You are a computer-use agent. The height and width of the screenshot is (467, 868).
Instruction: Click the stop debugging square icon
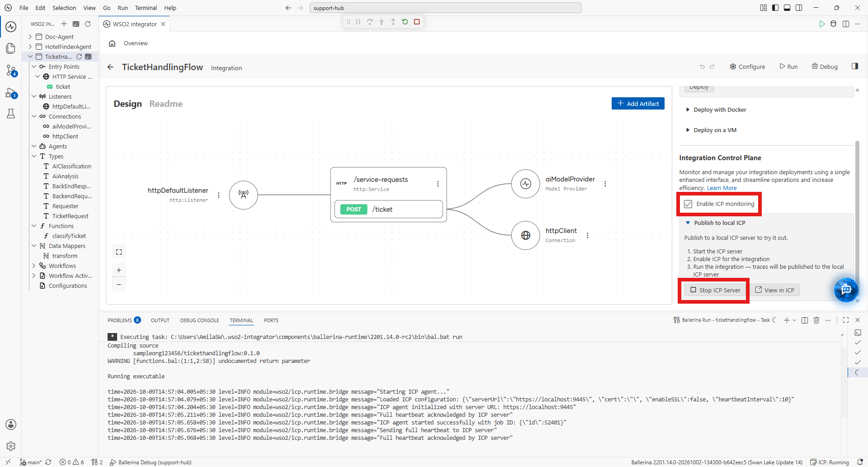tap(417, 22)
